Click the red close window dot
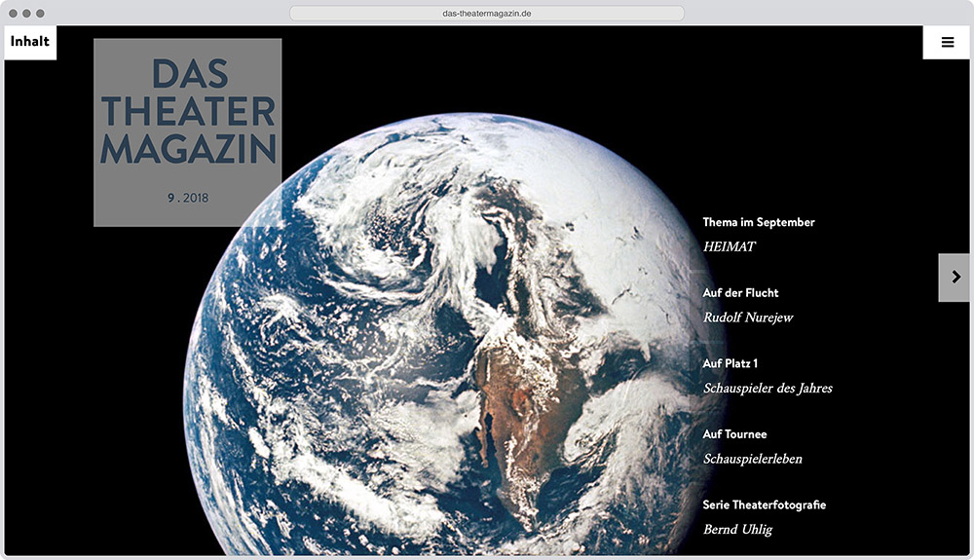This screenshot has height=560, width=974. click(13, 13)
